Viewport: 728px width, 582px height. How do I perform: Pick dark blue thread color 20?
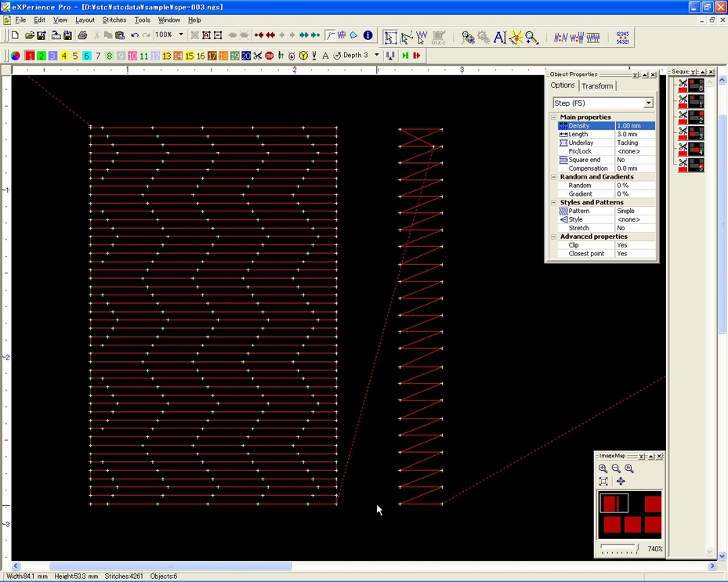click(246, 56)
